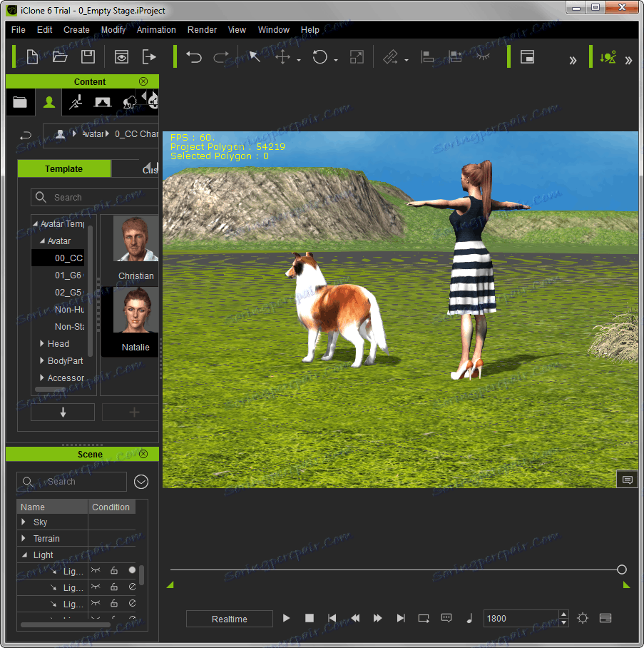The width and height of the screenshot is (644, 648).
Task: Jump to the start frame
Action: point(332,618)
